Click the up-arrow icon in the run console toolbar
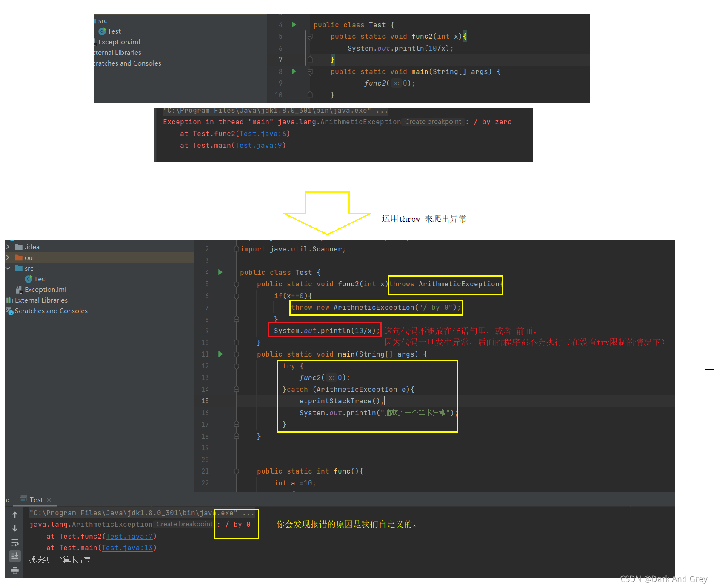Viewport: 714px width, 588px height. tap(15, 515)
